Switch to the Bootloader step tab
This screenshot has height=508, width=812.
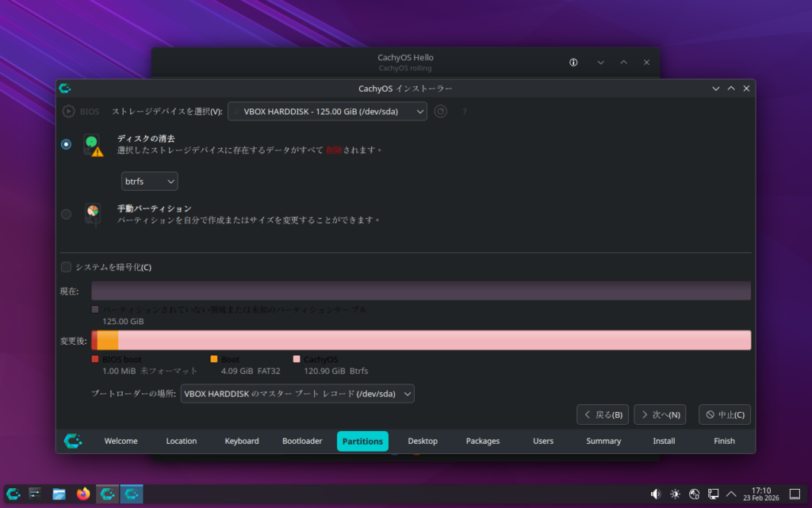302,441
